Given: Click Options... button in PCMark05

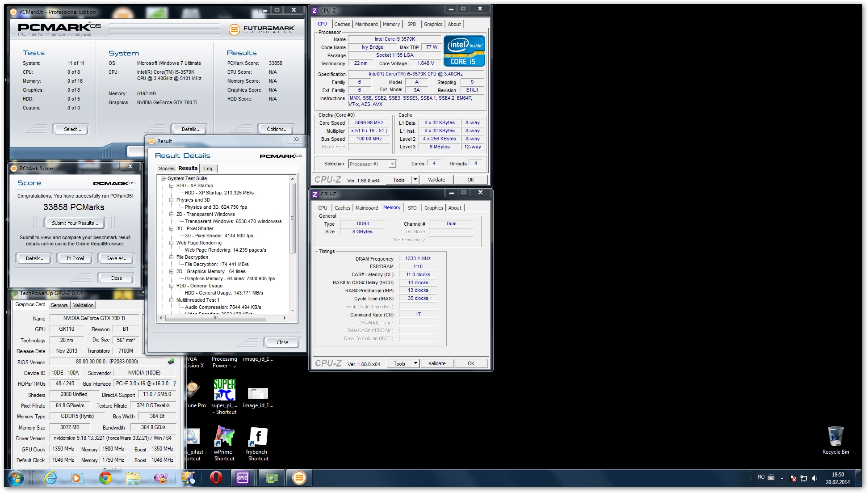Looking at the screenshot, I should point(277,129).
